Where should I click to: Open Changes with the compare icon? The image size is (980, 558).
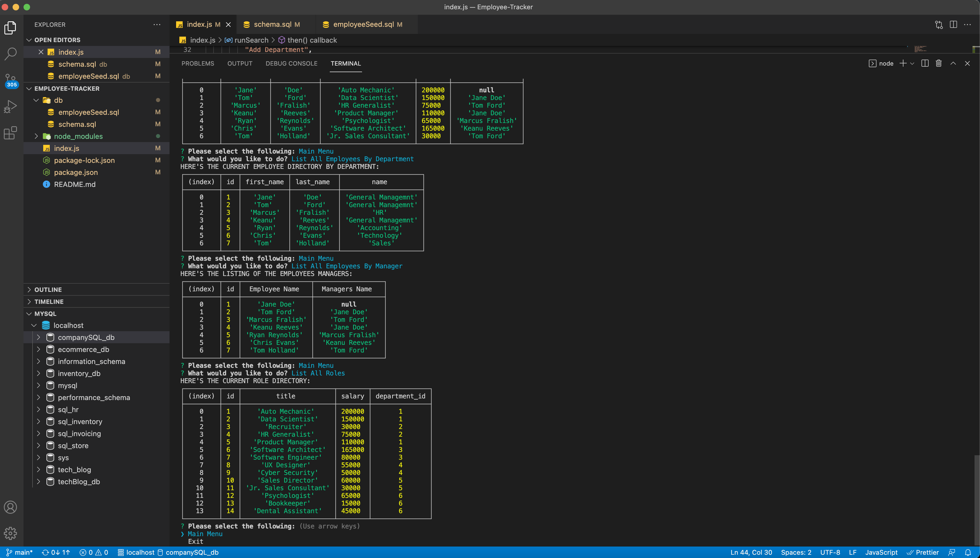pos(939,25)
